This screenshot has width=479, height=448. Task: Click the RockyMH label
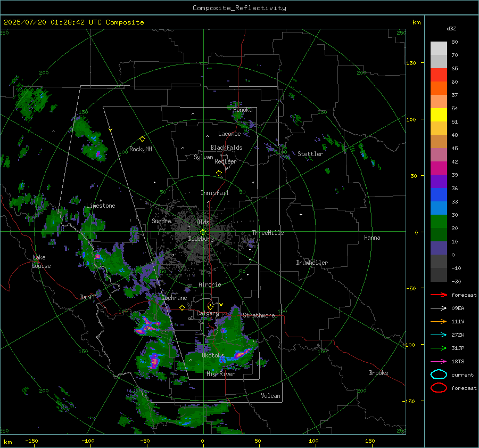141,149
